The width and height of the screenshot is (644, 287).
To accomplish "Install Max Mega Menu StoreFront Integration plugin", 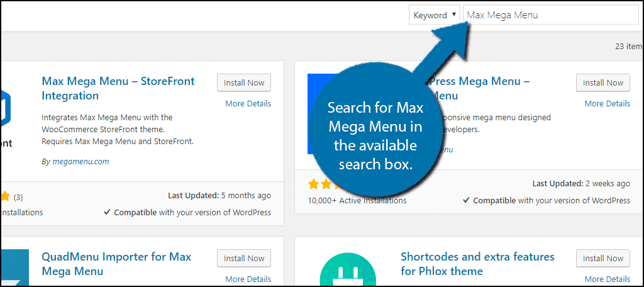I will coord(244,82).
